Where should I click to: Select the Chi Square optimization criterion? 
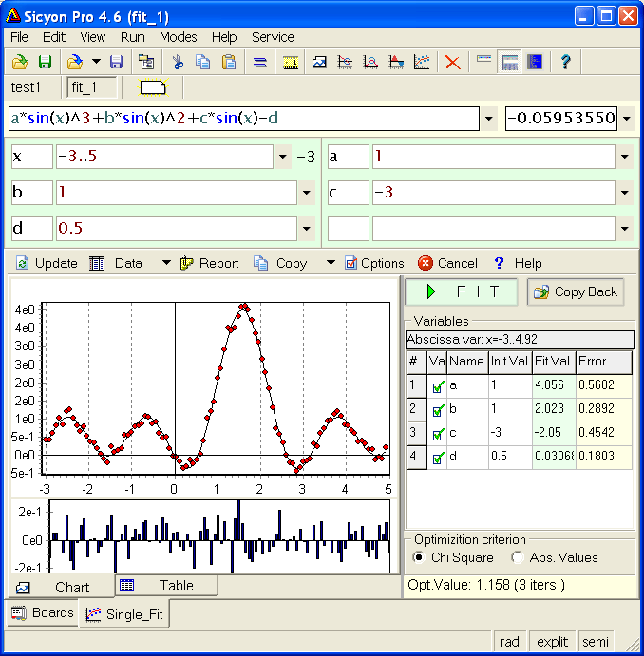[x=420, y=557]
